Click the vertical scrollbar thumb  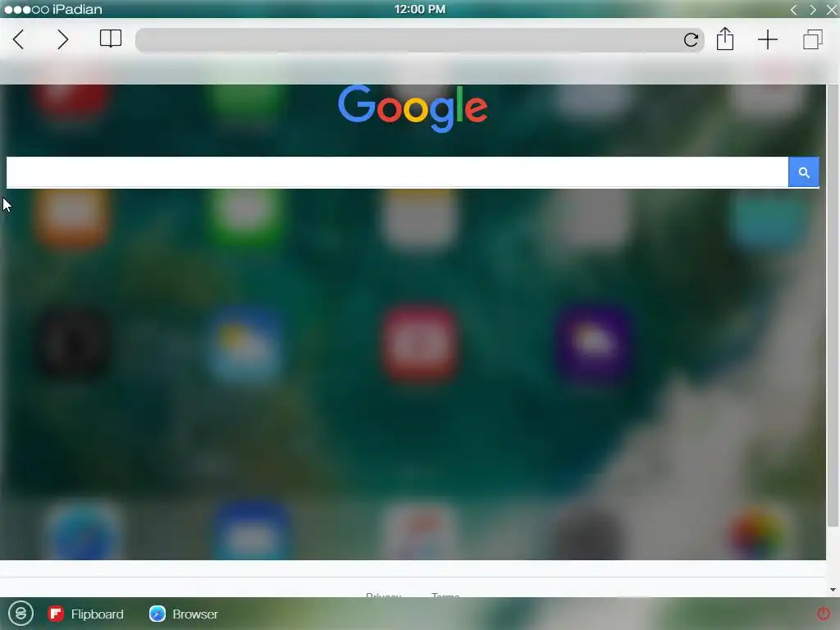click(x=833, y=305)
